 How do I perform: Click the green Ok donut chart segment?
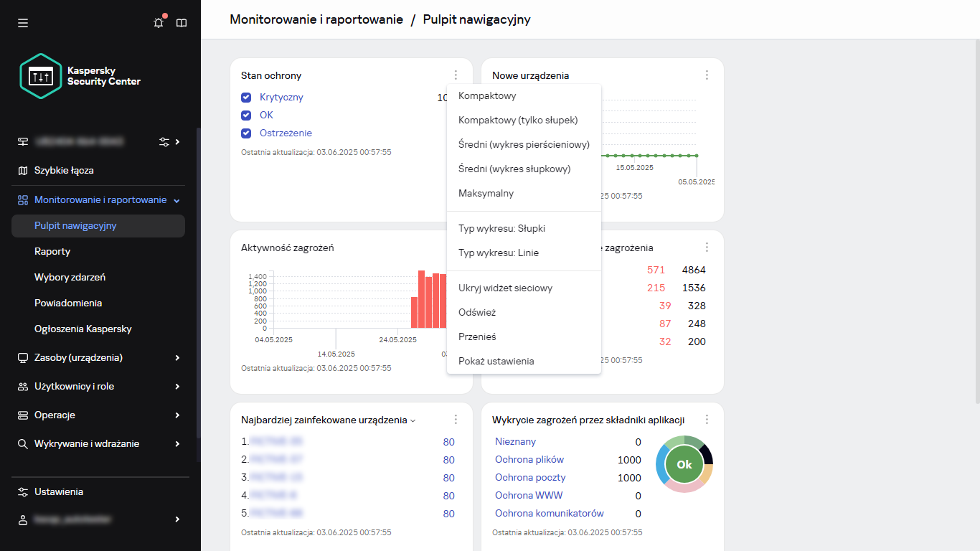point(684,464)
